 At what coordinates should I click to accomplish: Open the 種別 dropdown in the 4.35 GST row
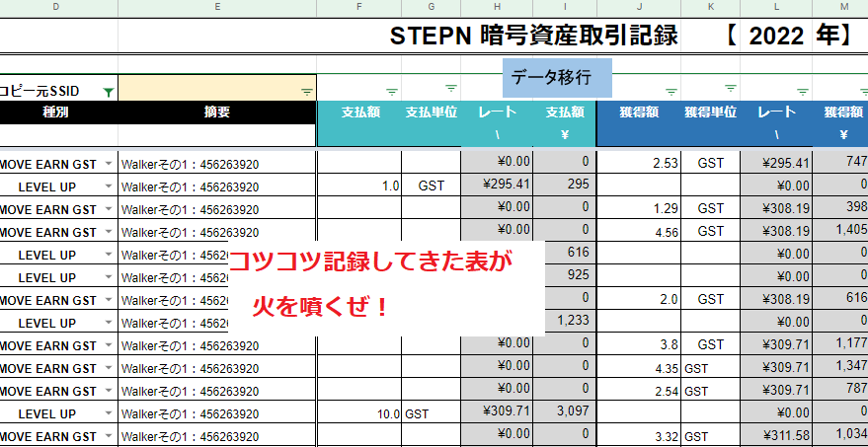tap(109, 368)
